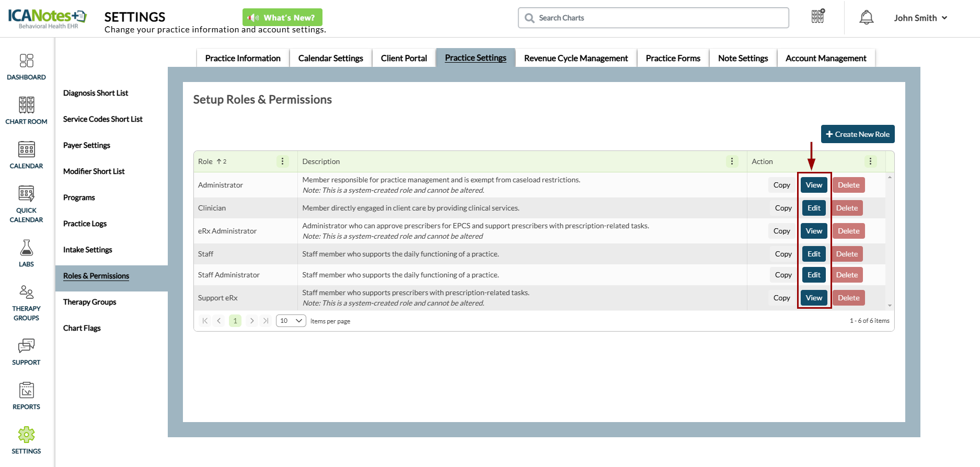Image resolution: width=980 pixels, height=467 pixels.
Task: Open the Quick Calendar icon
Action: [26, 194]
